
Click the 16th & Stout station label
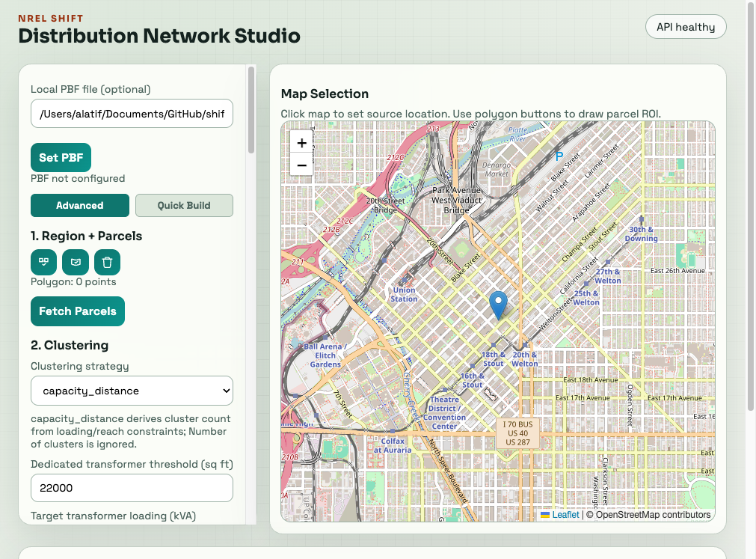tap(472, 380)
